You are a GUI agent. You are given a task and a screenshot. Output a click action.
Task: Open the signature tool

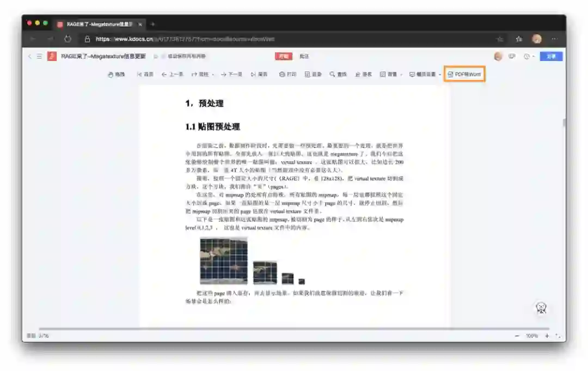(363, 74)
